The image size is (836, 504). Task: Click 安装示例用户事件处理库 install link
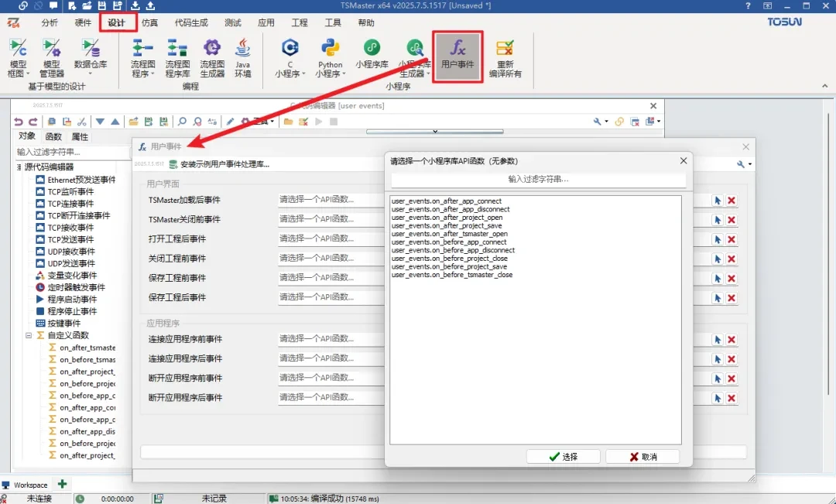click(x=224, y=164)
